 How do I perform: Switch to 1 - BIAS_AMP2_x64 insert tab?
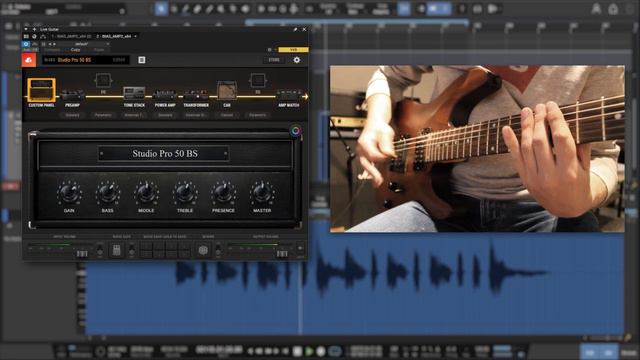point(71,36)
